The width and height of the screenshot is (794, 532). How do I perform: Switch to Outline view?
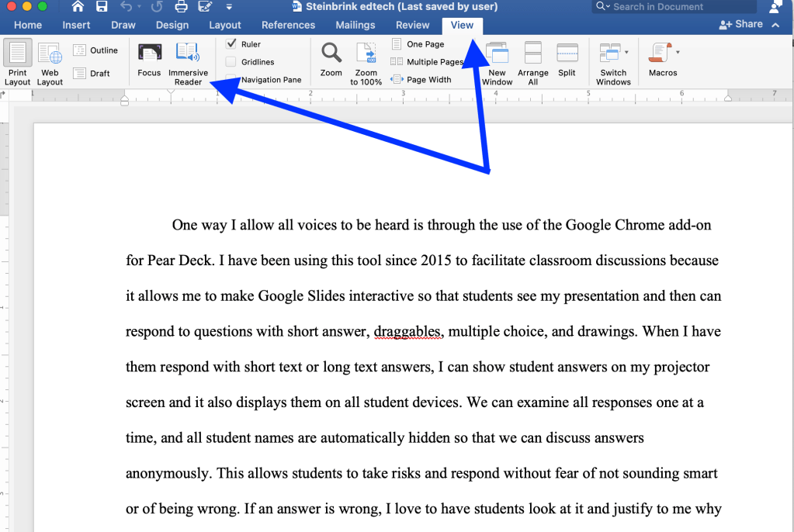pos(95,50)
